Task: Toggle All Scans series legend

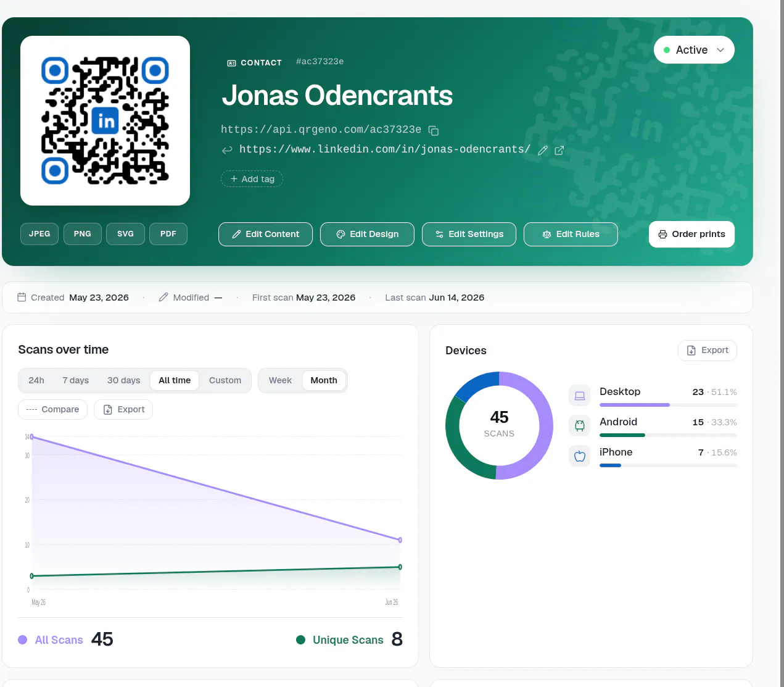Action: pyautogui.click(x=65, y=639)
